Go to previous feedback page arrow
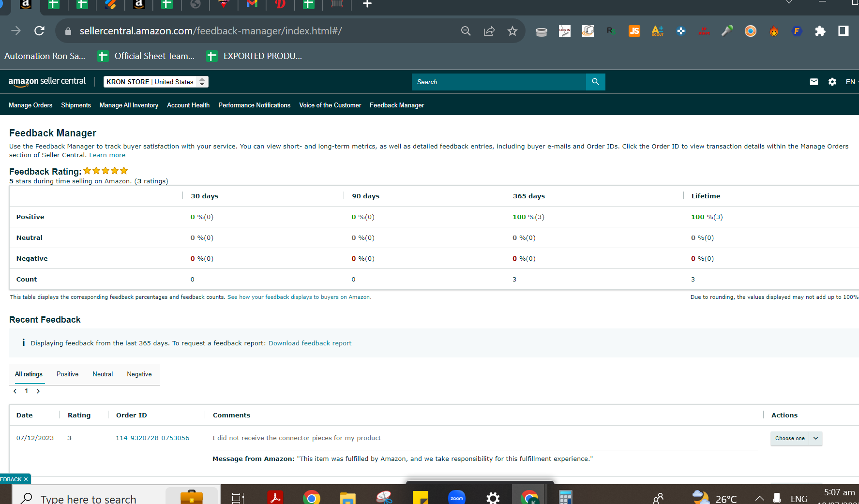 tap(15, 391)
